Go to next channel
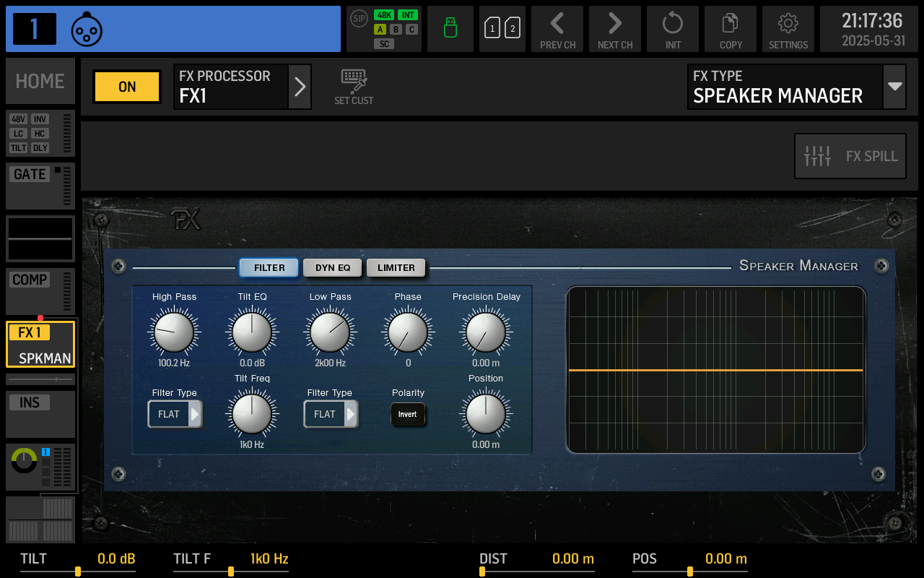The width and height of the screenshot is (924, 578). pyautogui.click(x=615, y=29)
